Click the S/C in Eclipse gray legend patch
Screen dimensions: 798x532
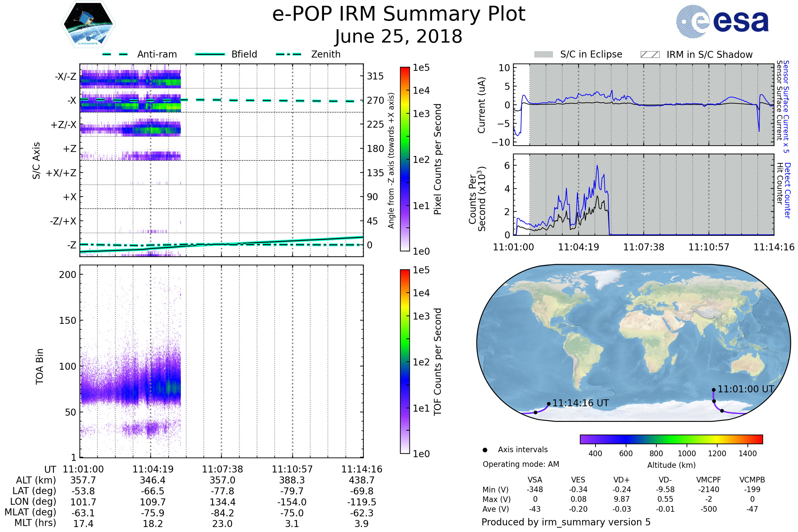pyautogui.click(x=543, y=55)
